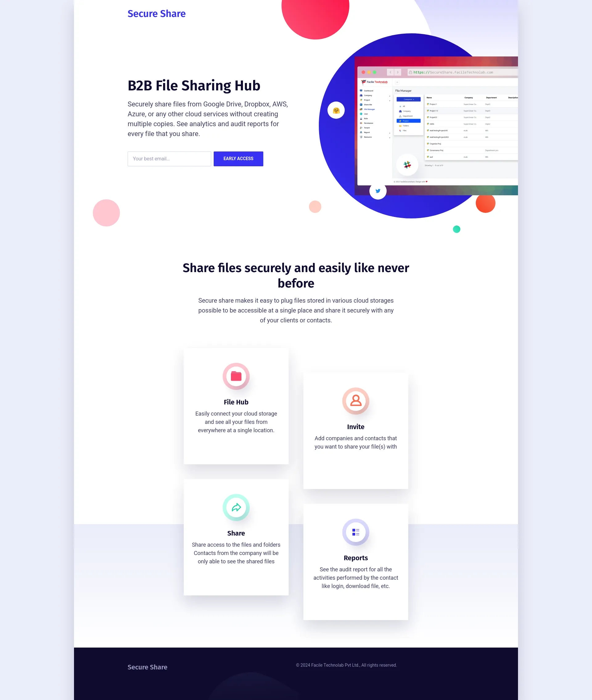Click the email input field
592x700 pixels.
coord(169,158)
